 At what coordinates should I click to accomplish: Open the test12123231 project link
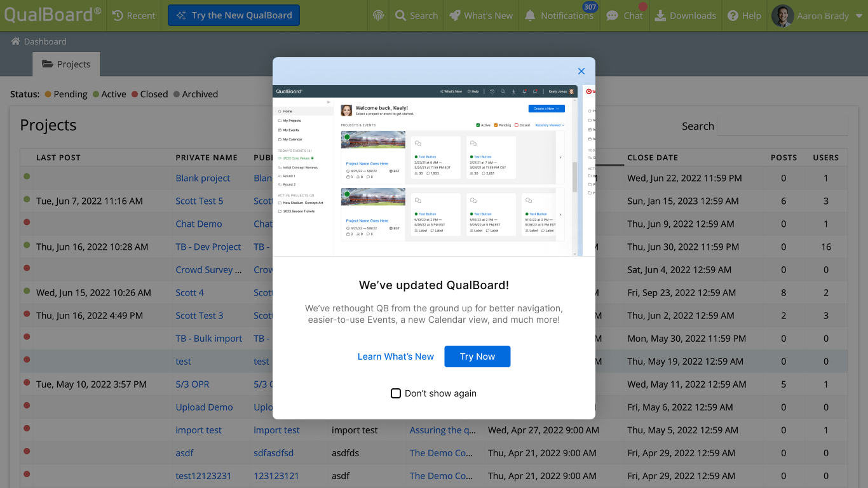(x=204, y=476)
